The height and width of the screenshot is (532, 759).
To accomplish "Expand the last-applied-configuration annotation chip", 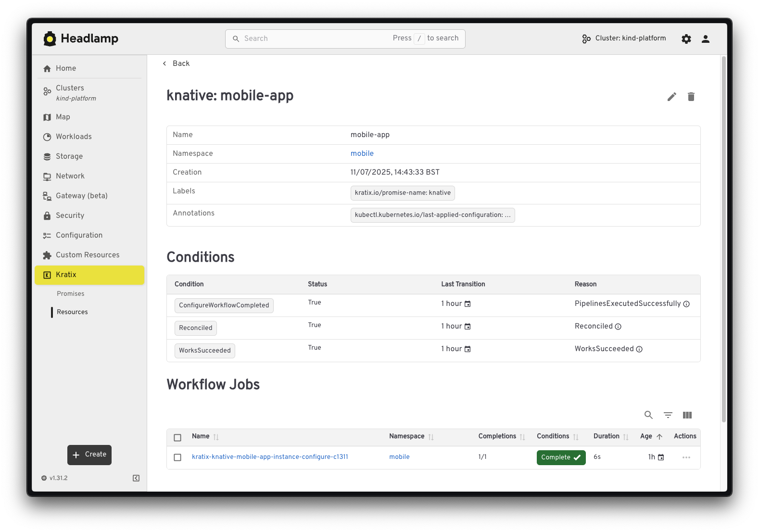I will (432, 215).
